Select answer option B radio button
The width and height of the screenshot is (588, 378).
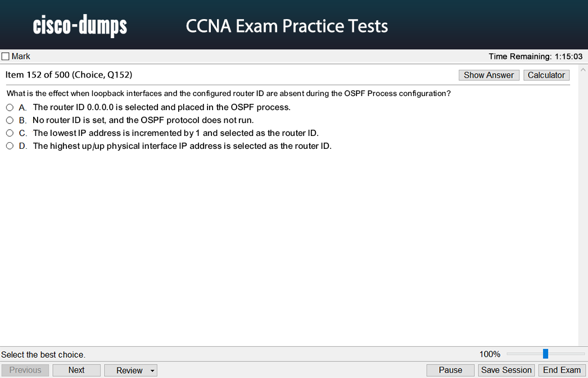10,120
